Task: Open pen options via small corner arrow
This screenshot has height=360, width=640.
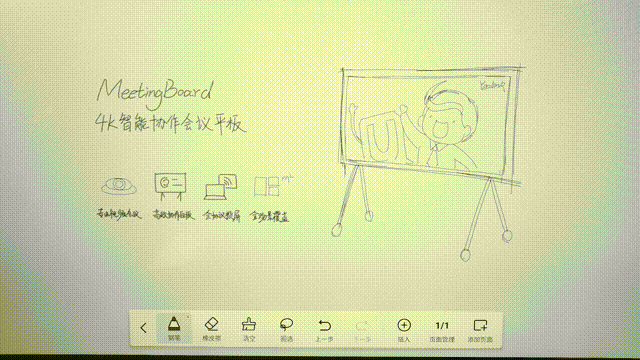Action: 188,316
